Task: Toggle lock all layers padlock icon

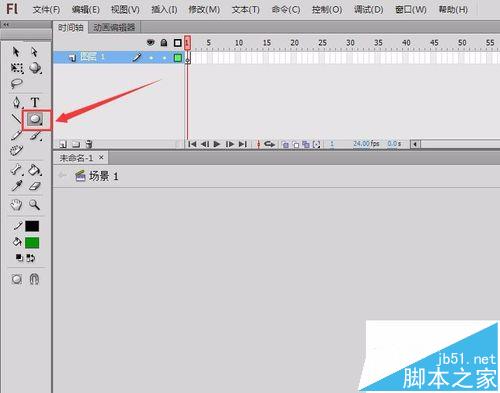Action: tap(164, 42)
